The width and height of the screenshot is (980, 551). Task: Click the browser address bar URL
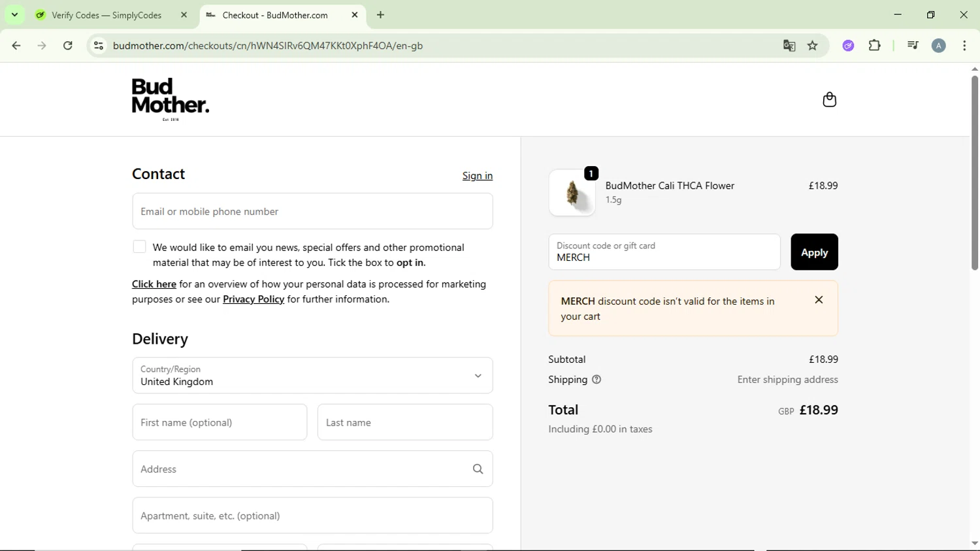click(268, 46)
